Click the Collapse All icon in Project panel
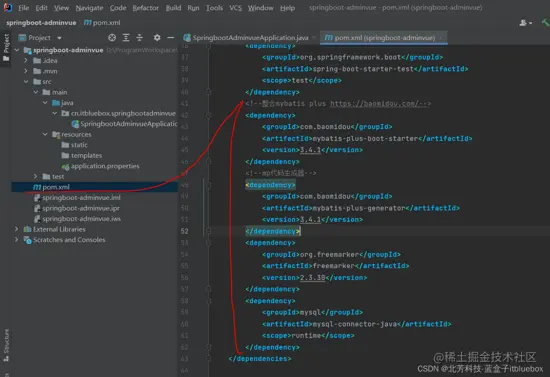The width and height of the screenshot is (550, 377). [140, 38]
